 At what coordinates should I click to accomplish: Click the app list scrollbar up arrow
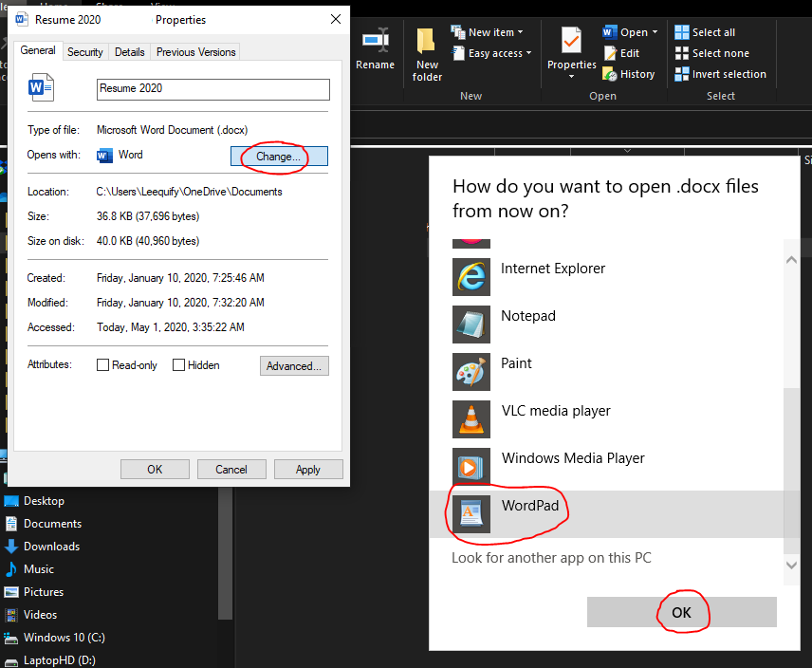(791, 260)
